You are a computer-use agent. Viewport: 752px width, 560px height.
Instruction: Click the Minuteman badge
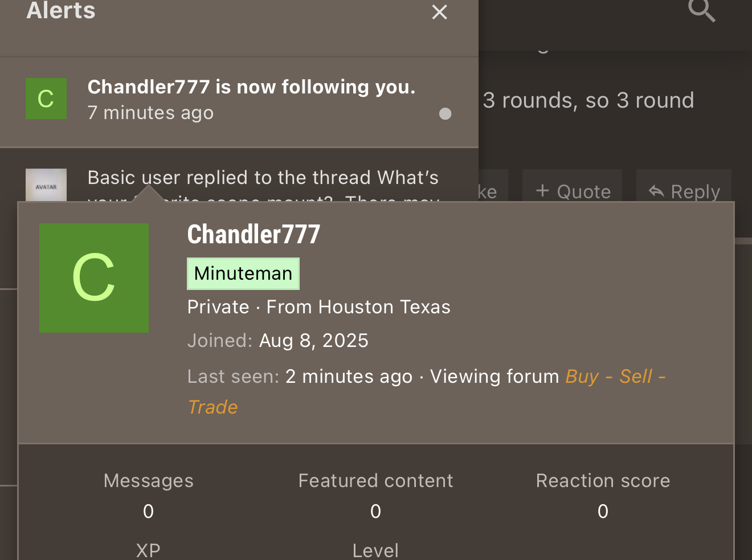(243, 273)
